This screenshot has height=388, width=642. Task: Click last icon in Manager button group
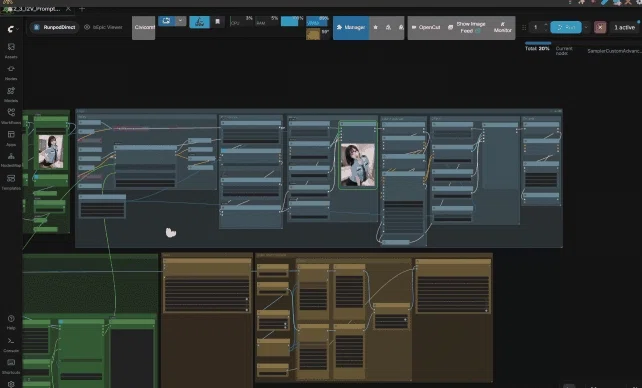click(x=401, y=27)
